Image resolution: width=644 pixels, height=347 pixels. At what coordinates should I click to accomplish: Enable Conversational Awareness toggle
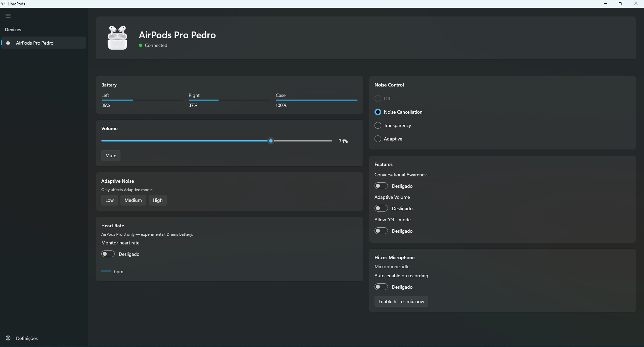[381, 186]
